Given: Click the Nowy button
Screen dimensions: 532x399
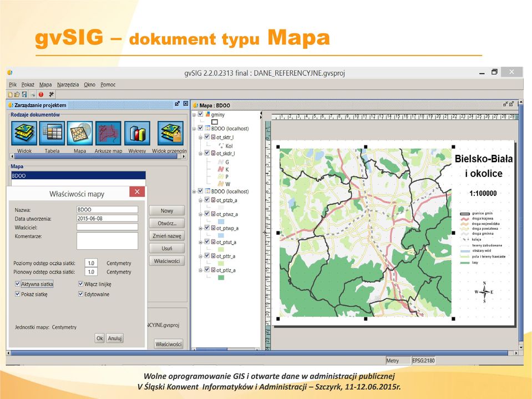Looking at the screenshot, I should [x=166, y=210].
